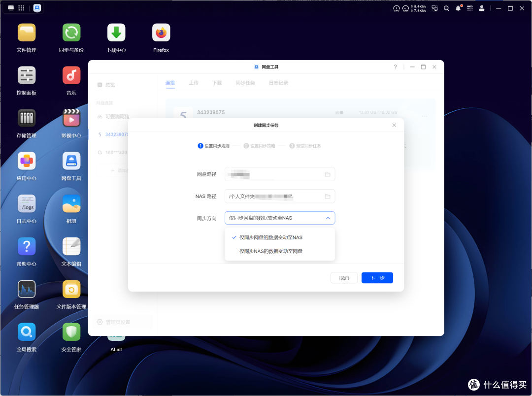Open CPU usage monitor in top bar
Viewport: 532px width, 396px height.
tap(396, 8)
